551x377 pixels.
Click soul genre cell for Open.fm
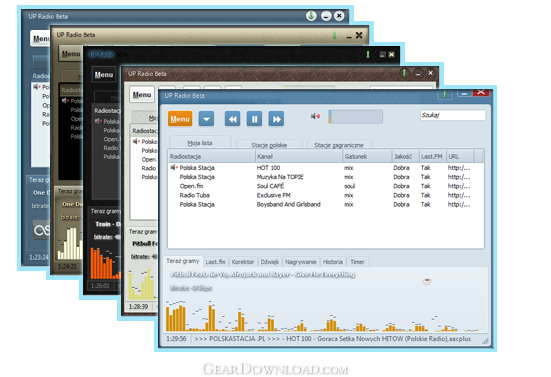(349, 186)
